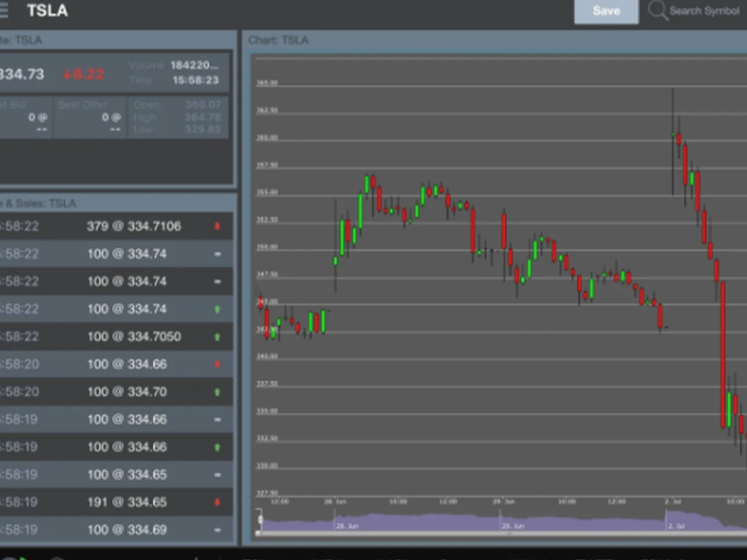Click the 360.00 price axis label

pos(267,138)
